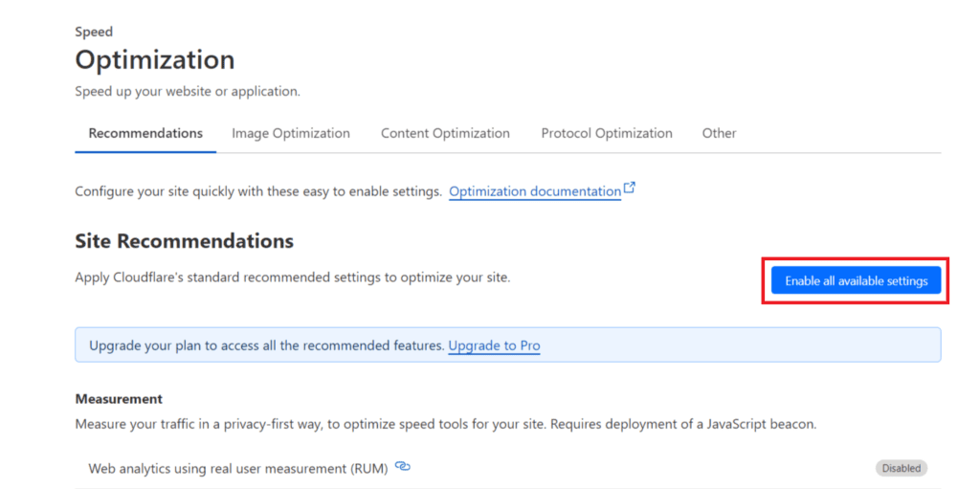
Task: Click 'Measure your traffic in a privacy-first way' text
Action: (x=446, y=424)
